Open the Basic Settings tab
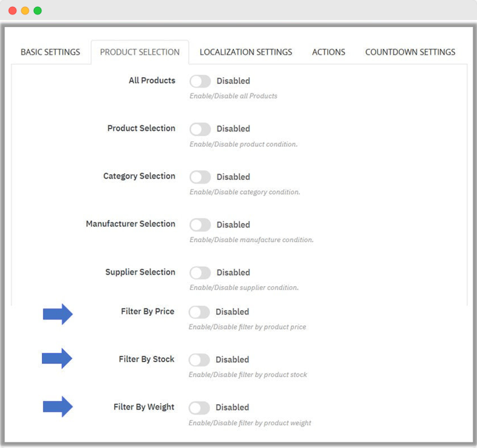The image size is (477, 448). pyautogui.click(x=50, y=52)
